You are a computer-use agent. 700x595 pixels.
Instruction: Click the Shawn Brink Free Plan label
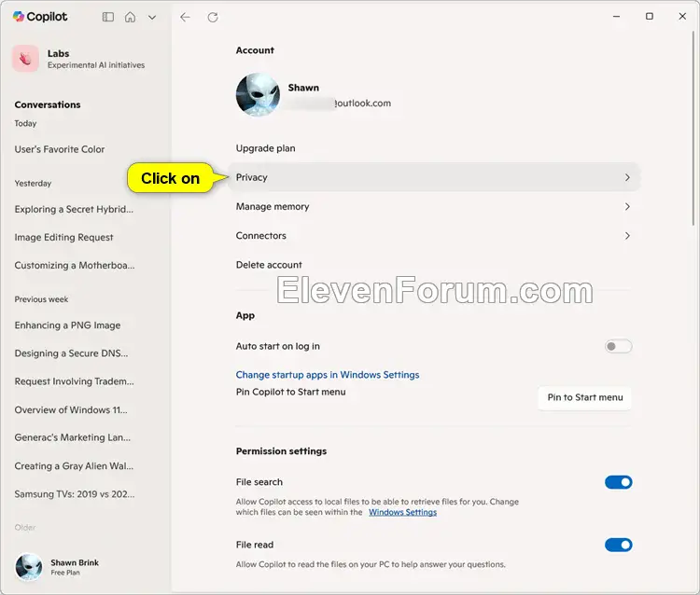75,567
